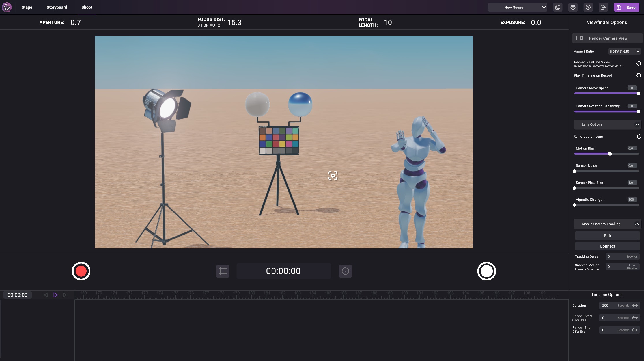Click the app logo icon

tap(7, 7)
